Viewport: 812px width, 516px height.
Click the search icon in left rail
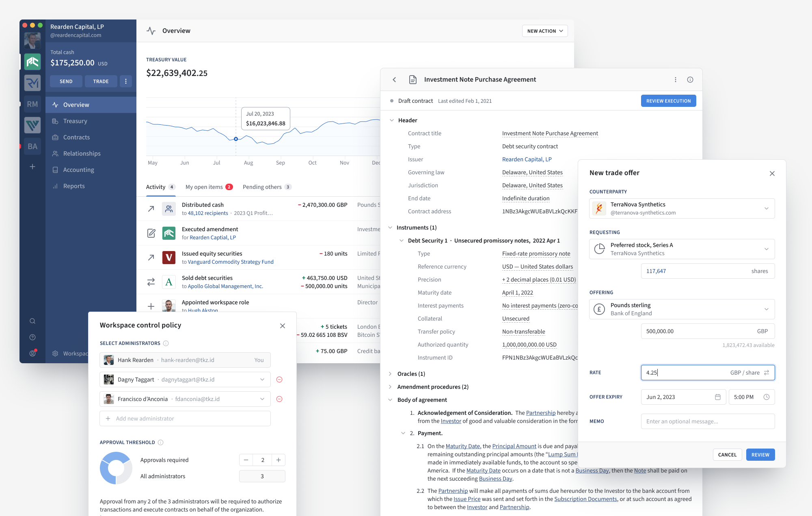(x=32, y=321)
